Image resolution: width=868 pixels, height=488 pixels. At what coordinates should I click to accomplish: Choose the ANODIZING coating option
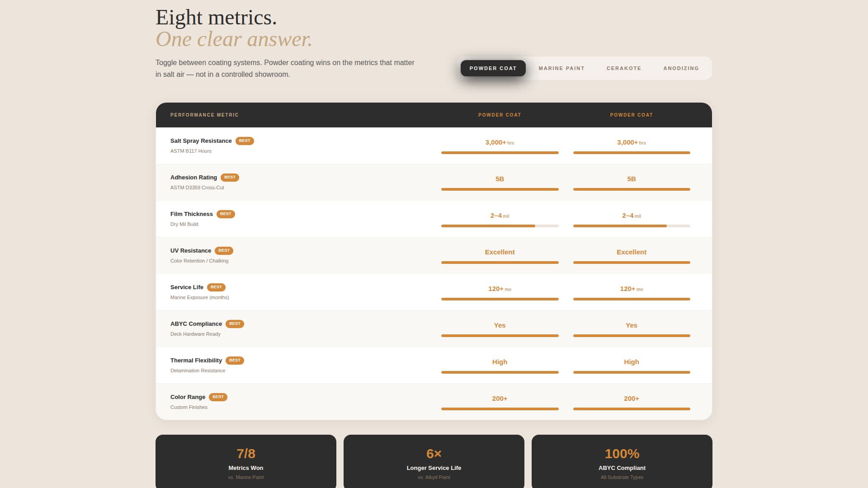coord(681,68)
